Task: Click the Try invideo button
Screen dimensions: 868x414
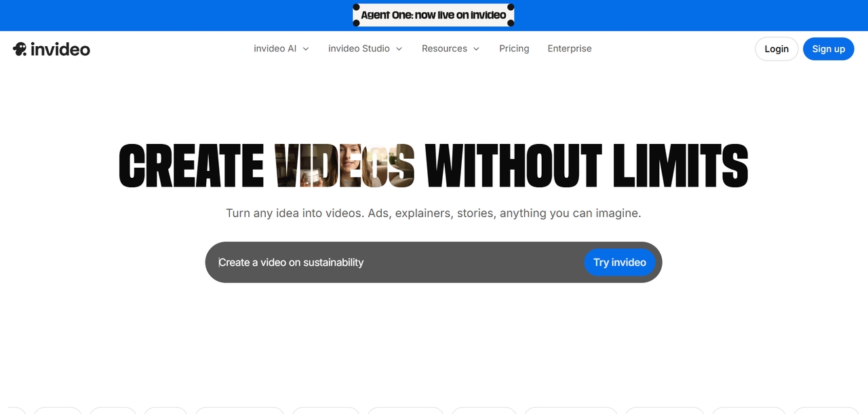Action: [x=620, y=263]
